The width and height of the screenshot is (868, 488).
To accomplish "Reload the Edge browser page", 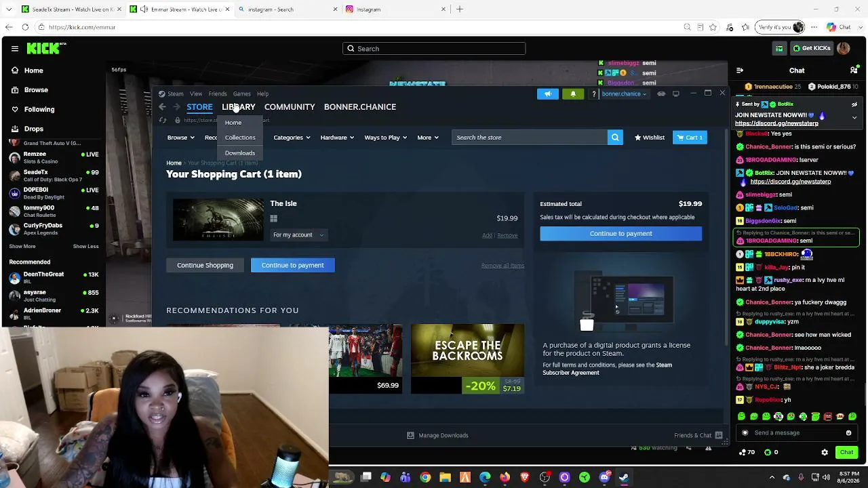I will click(25, 27).
